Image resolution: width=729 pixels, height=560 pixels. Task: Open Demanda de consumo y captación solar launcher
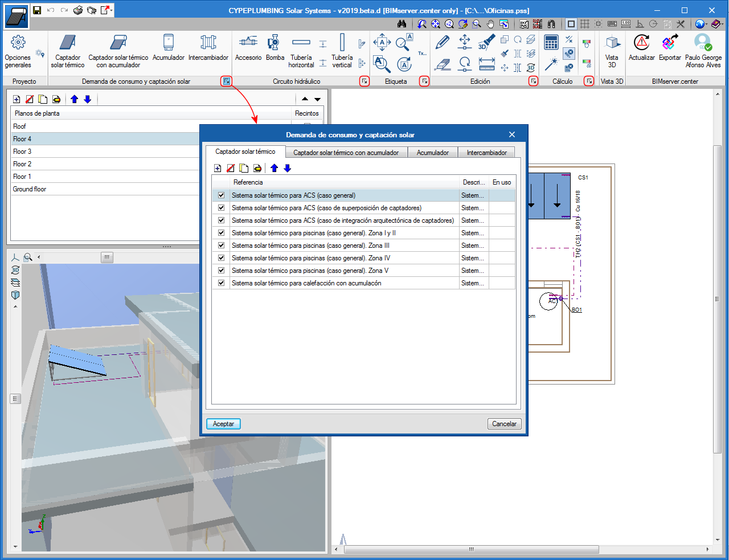227,81
